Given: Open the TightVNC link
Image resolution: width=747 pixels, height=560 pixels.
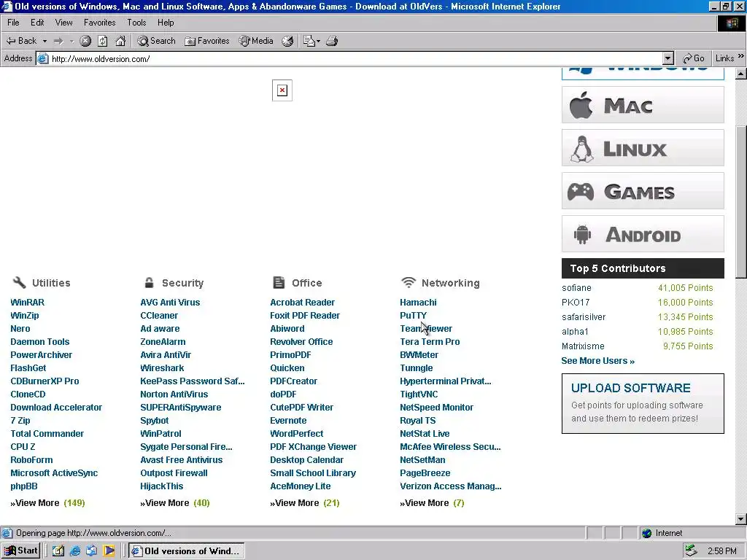Looking at the screenshot, I should (419, 394).
